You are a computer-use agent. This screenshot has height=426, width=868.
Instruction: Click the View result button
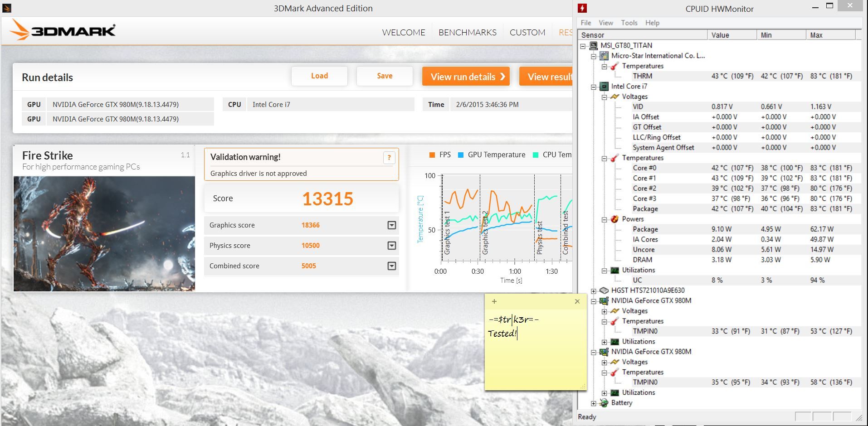click(546, 76)
